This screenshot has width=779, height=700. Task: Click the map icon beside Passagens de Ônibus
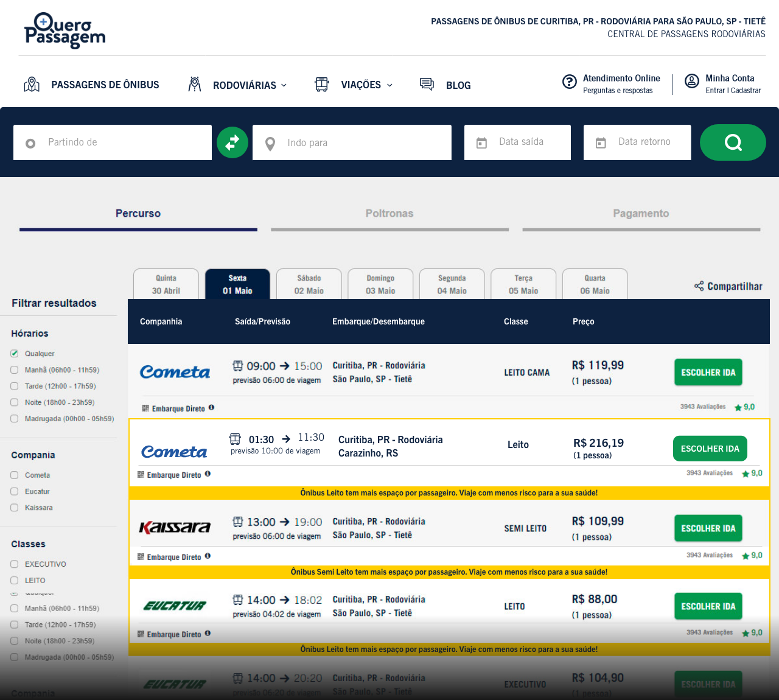[x=32, y=85]
